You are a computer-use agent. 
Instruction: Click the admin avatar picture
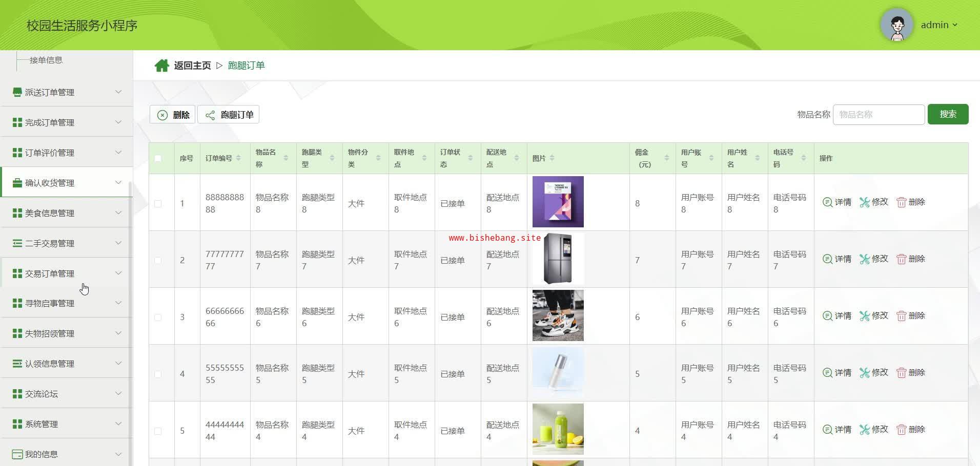pos(896,25)
